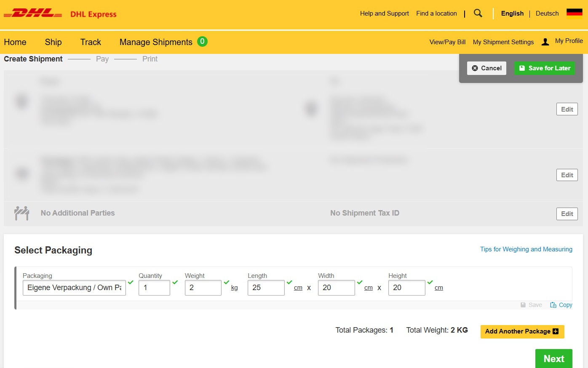Image resolution: width=588 pixels, height=368 pixels.
Task: Click the Length field
Action: click(266, 288)
